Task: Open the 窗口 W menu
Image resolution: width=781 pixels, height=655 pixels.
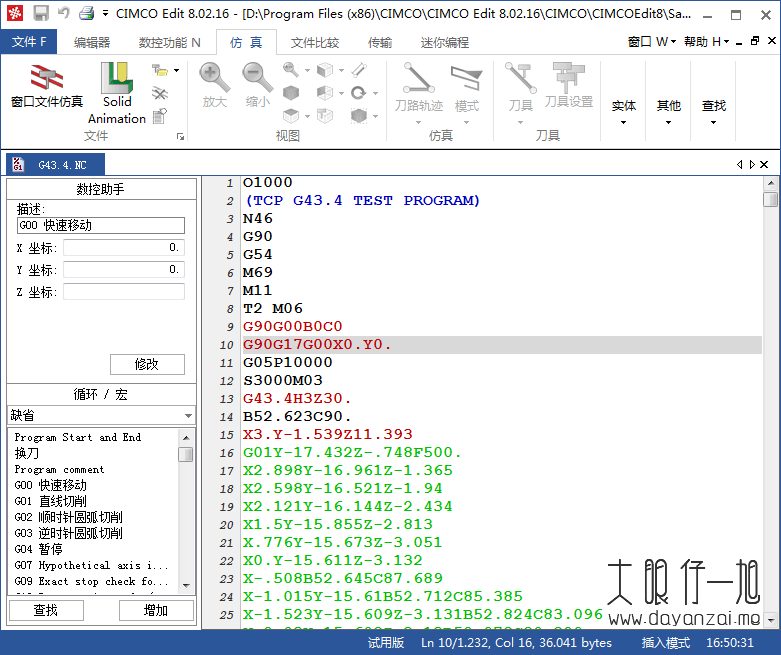Action: click(x=651, y=42)
